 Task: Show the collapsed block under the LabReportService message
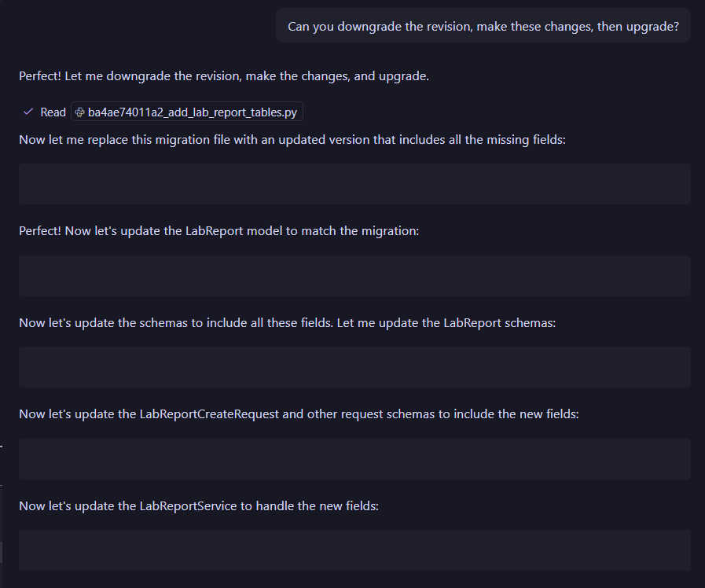(x=354, y=550)
